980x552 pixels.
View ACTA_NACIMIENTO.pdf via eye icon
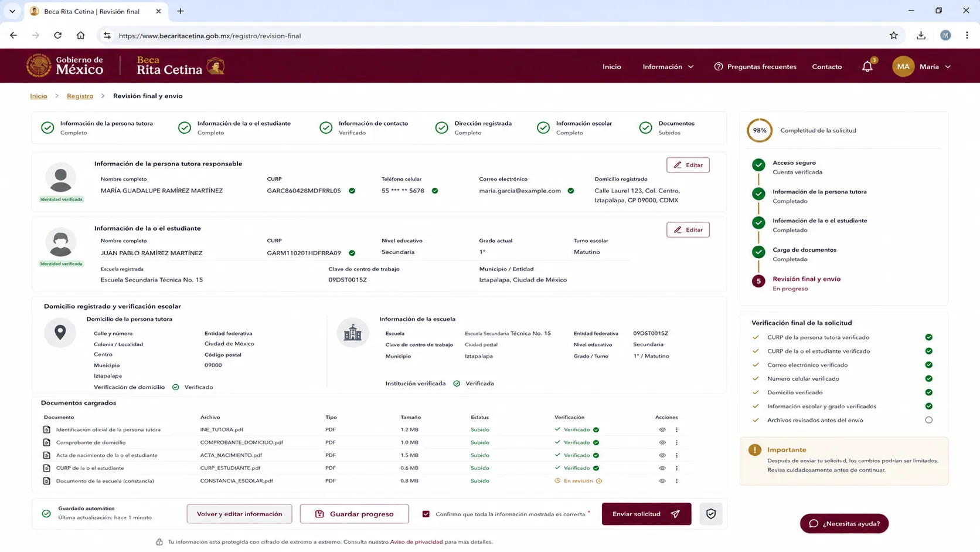662,456
